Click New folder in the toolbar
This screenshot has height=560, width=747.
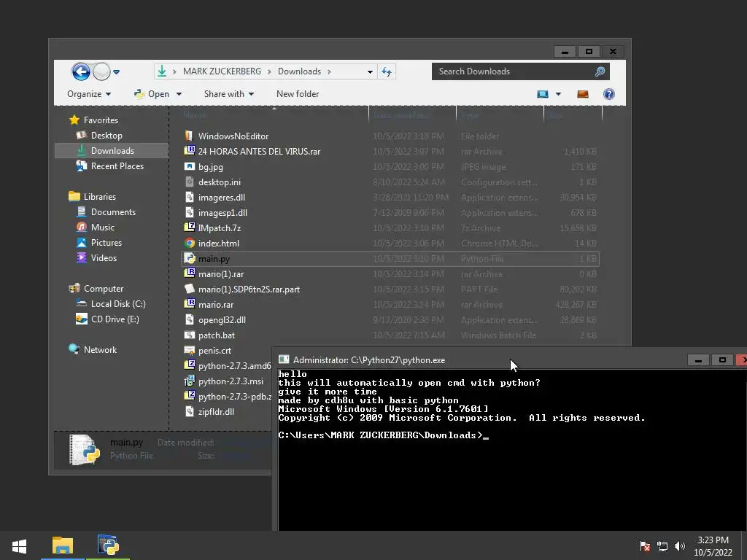298,94
